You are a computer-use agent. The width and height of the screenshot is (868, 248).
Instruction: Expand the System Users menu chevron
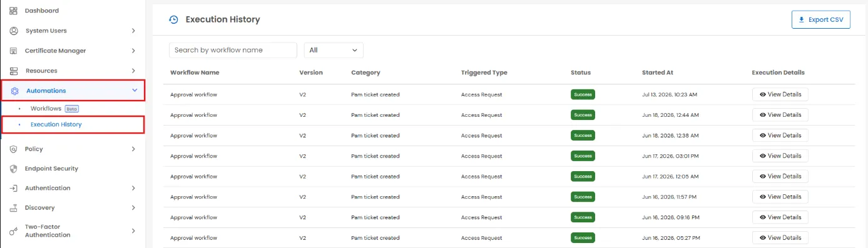point(133,31)
